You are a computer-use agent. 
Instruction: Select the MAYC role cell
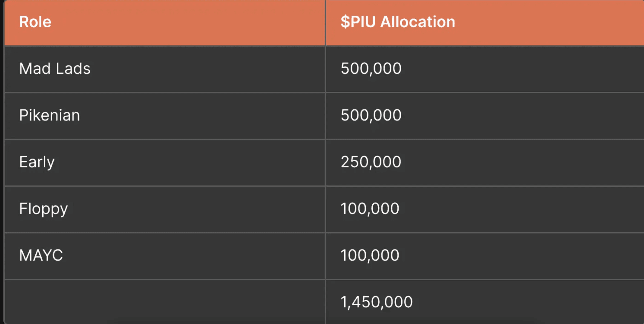(165, 256)
